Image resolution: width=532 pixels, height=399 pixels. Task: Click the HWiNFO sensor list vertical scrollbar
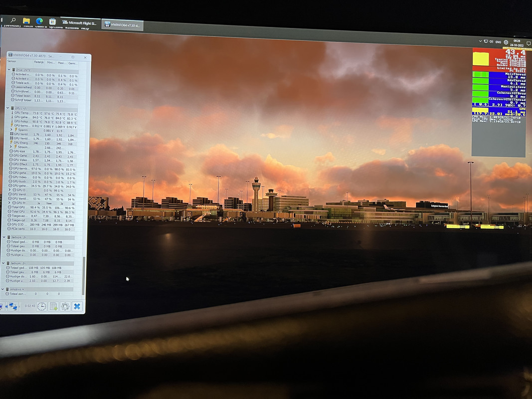point(83,275)
